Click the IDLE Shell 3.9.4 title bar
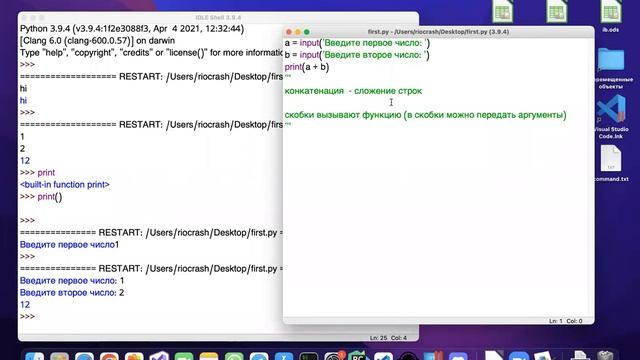Image resolution: width=640 pixels, height=360 pixels. click(x=218, y=18)
